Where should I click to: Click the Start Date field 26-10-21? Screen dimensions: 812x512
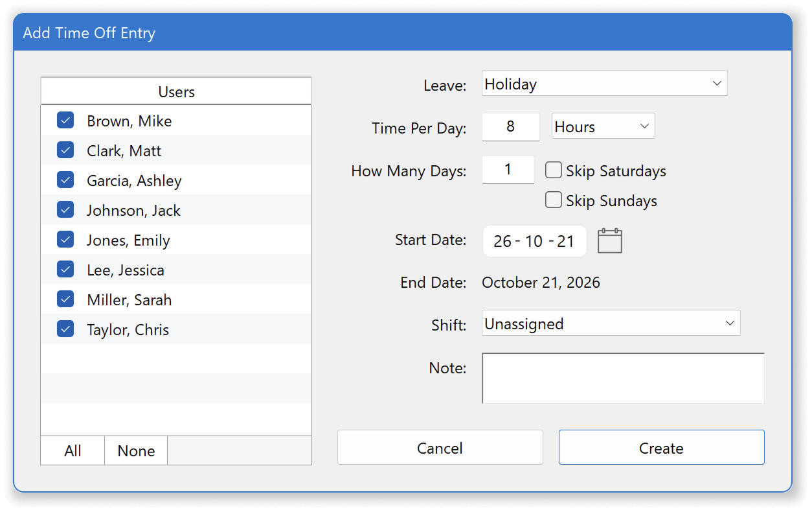pos(534,241)
